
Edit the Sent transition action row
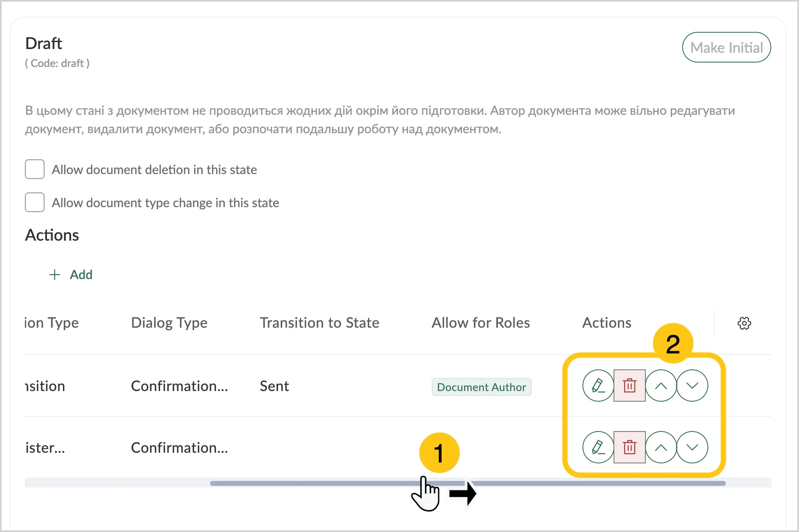point(598,386)
